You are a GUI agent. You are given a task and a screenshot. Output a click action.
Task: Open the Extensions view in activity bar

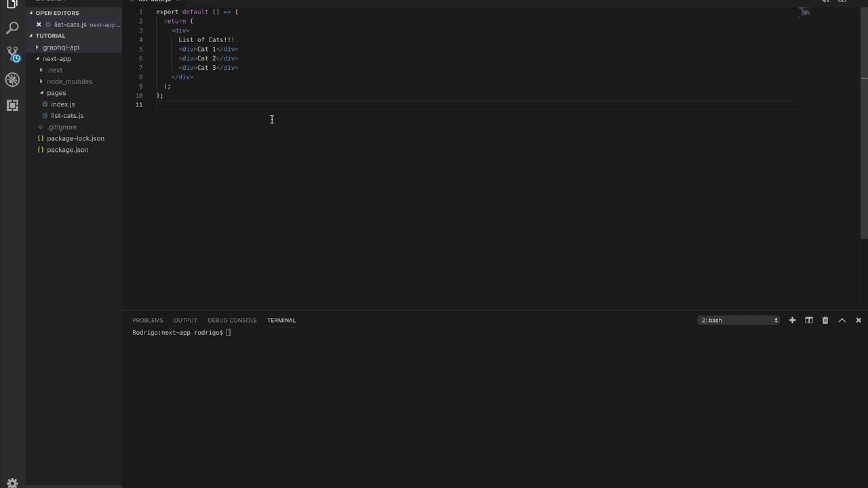point(12,105)
